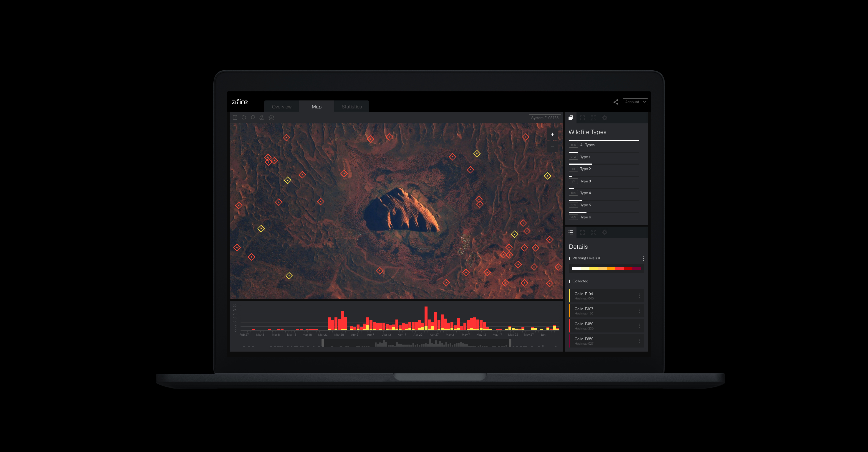Refresh the map display
Screen dimensions: 868x452
(244, 118)
